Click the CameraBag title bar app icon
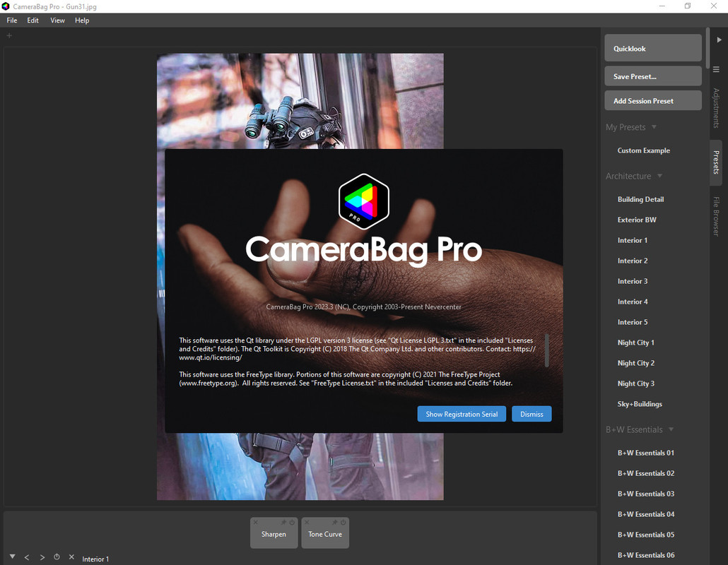Image resolution: width=728 pixels, height=565 pixels. pyautogui.click(x=6, y=6)
